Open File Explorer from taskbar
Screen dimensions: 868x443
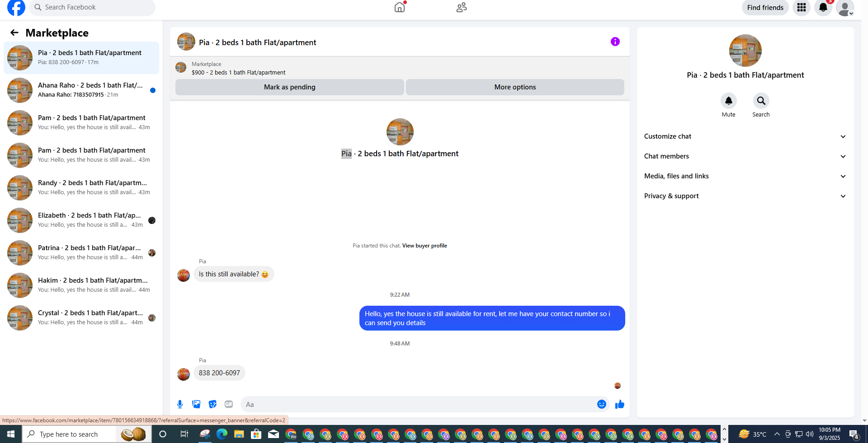239,434
